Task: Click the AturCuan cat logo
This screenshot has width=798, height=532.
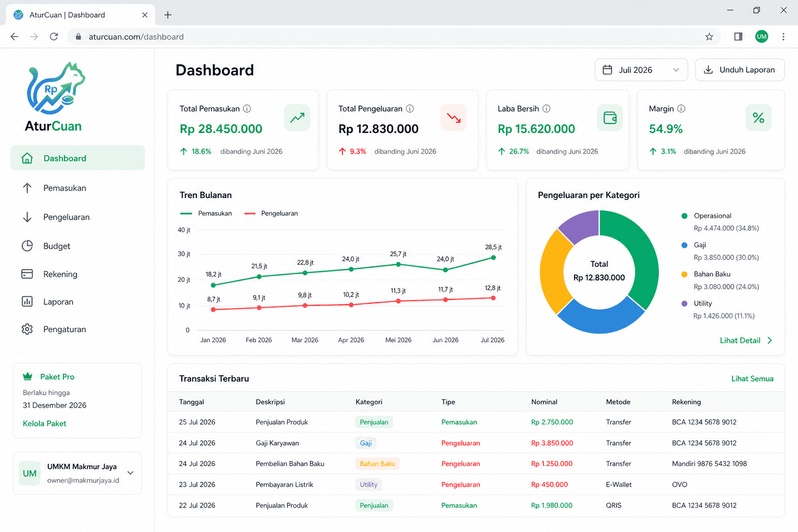Action: [x=56, y=88]
